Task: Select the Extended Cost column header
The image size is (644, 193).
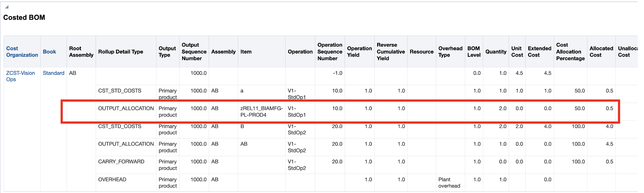Action: coord(539,52)
